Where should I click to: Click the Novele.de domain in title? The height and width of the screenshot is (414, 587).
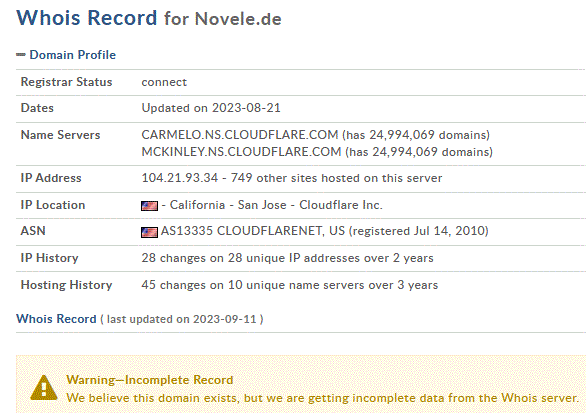[238, 19]
